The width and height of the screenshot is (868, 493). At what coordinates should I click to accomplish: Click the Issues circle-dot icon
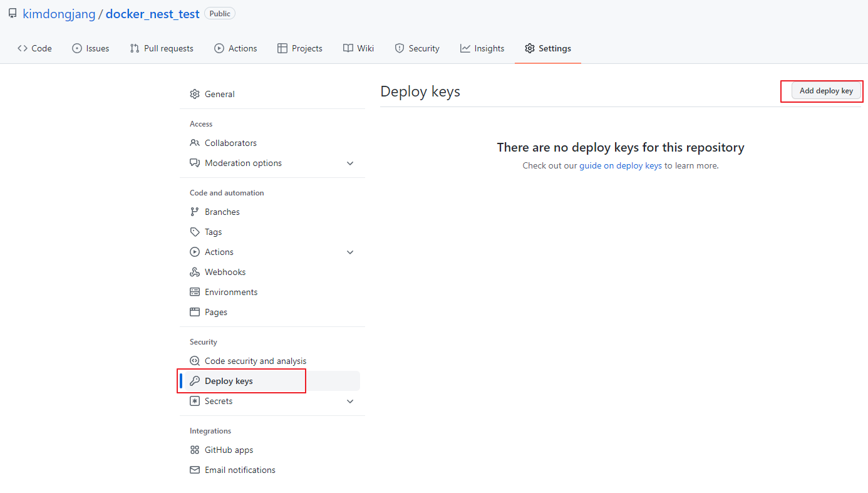coord(77,48)
